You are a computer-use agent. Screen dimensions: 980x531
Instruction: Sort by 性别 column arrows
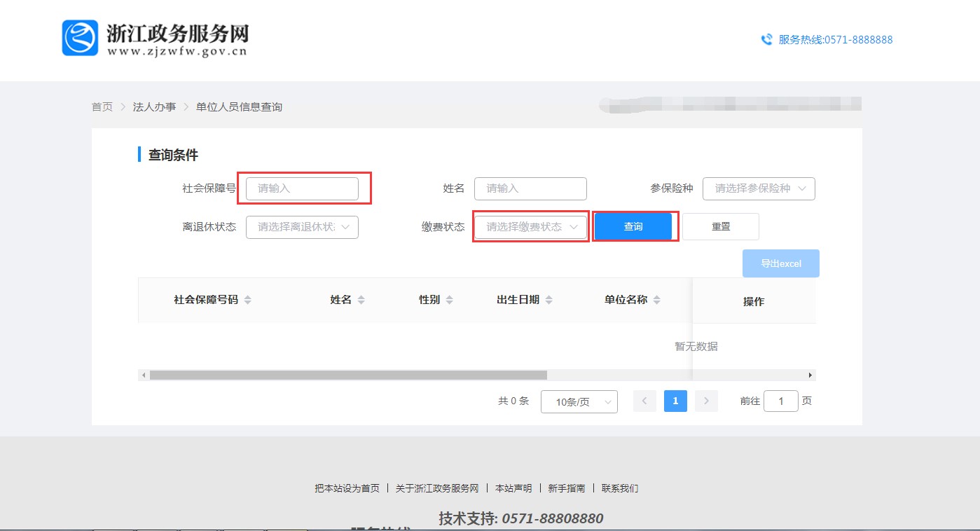(x=449, y=300)
